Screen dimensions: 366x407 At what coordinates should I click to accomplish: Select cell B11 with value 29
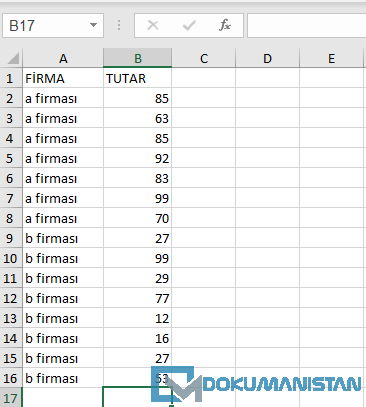click(138, 278)
